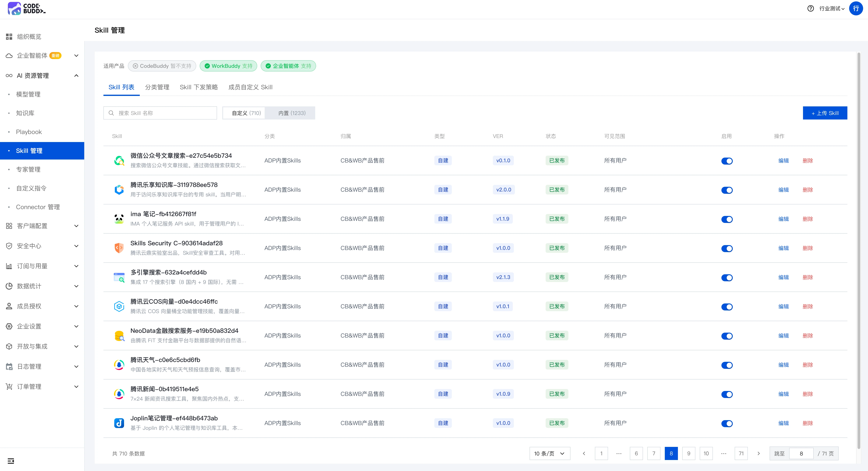Viewport: 868px width, 471px height.
Task: Open the help question-mark icon
Action: click(x=810, y=9)
